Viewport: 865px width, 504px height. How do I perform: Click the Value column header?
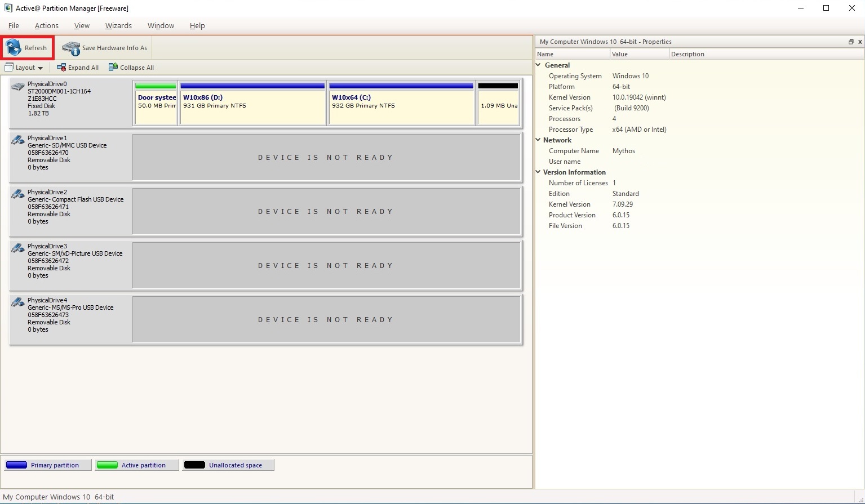pyautogui.click(x=639, y=54)
